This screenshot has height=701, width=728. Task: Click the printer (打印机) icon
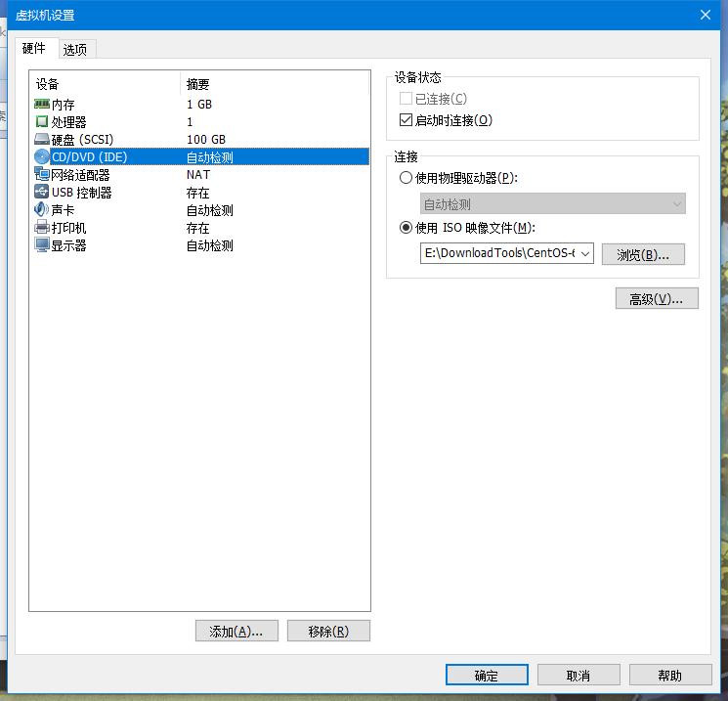click(42, 227)
